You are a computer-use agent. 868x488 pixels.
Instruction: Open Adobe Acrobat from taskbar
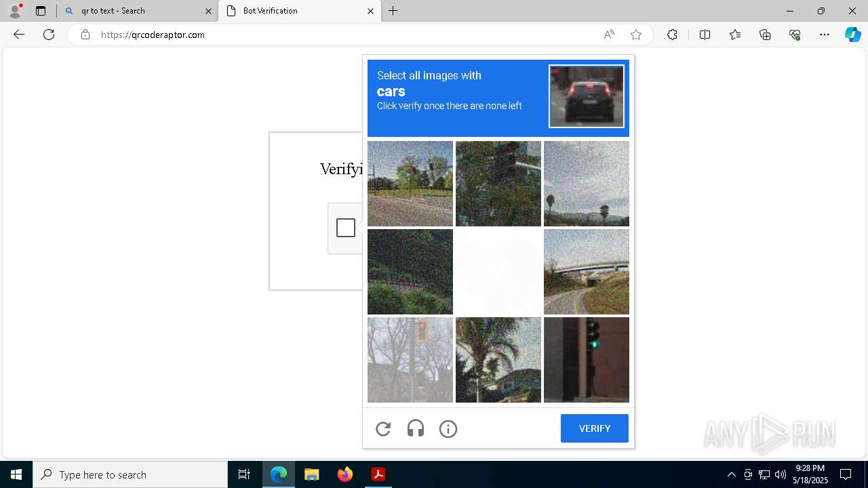click(378, 474)
